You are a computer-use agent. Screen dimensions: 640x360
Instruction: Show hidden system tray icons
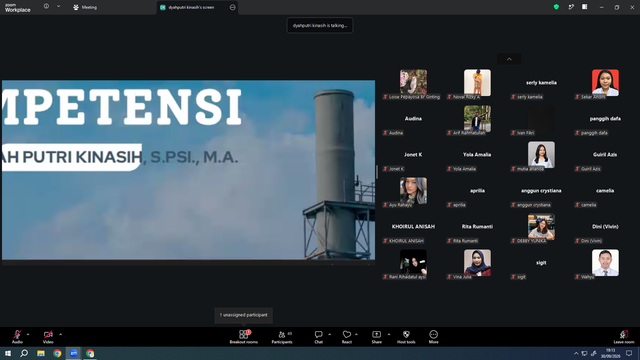576,353
